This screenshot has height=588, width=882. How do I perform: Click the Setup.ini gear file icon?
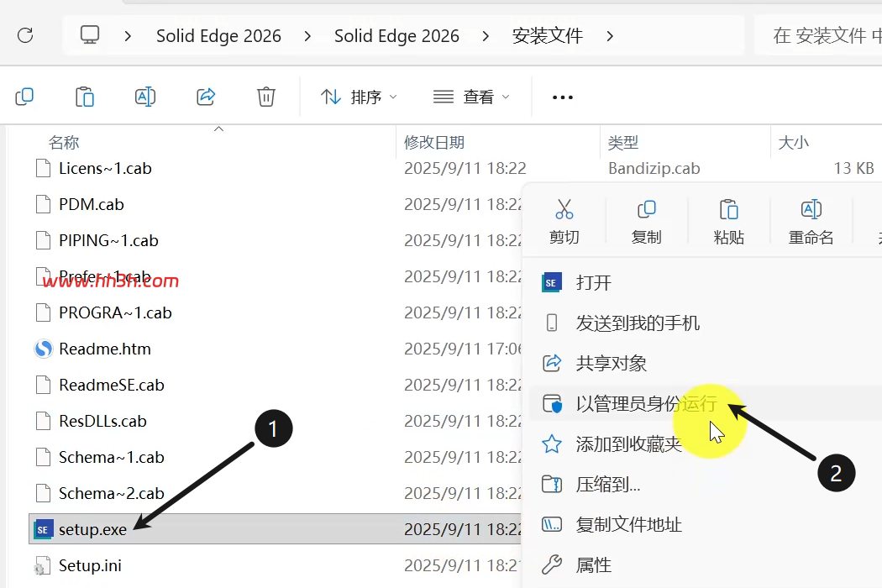[43, 565]
